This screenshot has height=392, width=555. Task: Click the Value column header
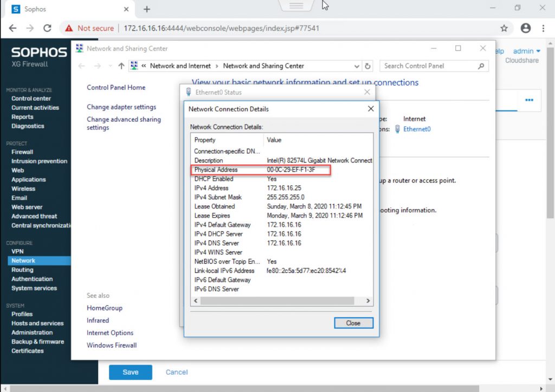tap(318, 140)
